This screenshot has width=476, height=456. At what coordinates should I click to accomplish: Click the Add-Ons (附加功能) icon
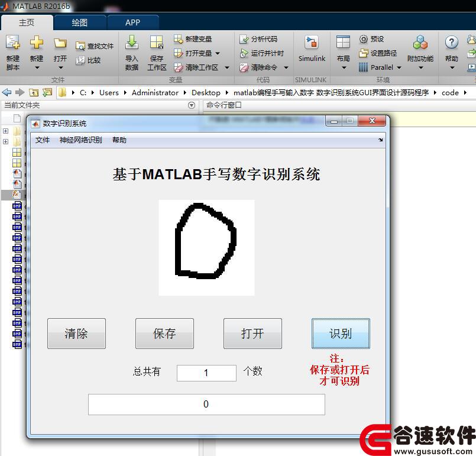coord(420,42)
